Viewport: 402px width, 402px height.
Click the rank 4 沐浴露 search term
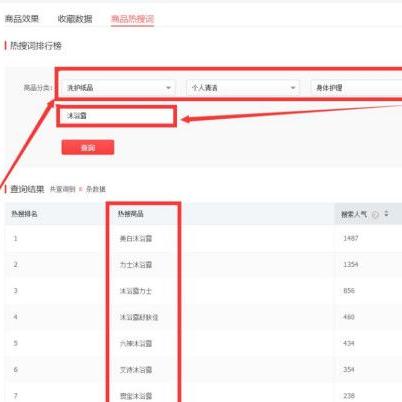tap(139, 317)
